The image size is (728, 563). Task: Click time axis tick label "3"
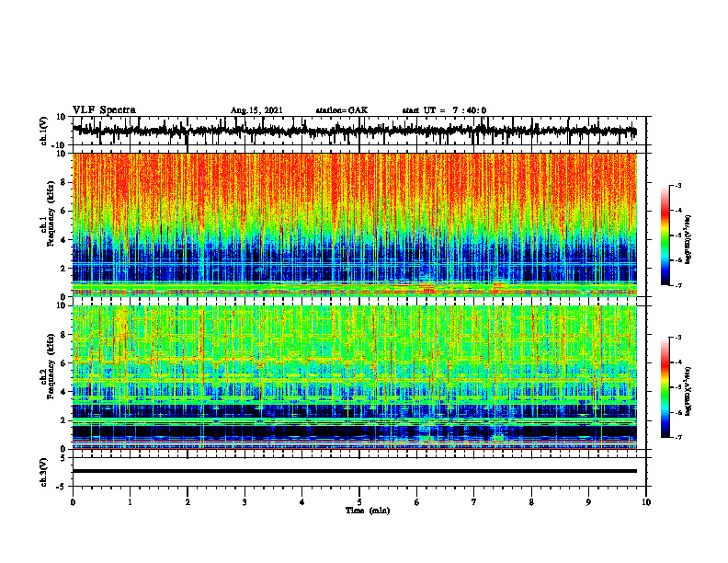(245, 502)
